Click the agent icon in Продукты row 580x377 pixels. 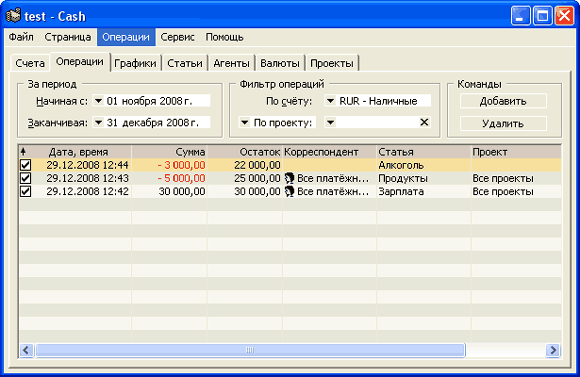289,178
